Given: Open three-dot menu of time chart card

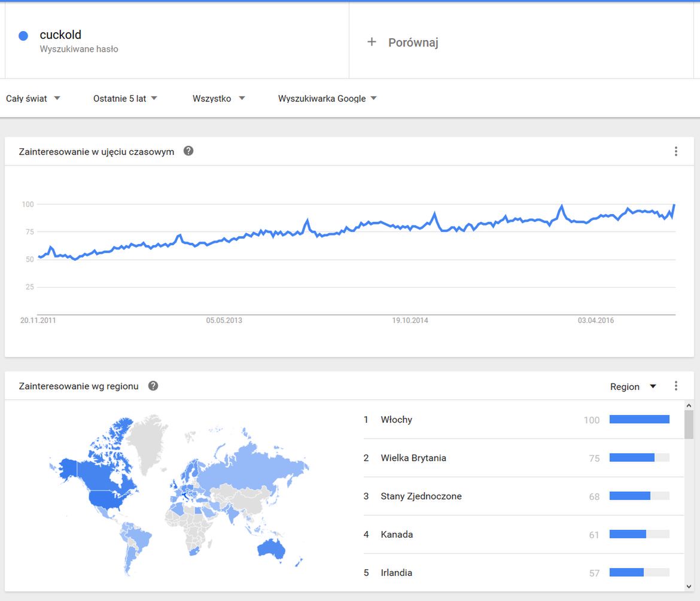Looking at the screenshot, I should tap(676, 151).
